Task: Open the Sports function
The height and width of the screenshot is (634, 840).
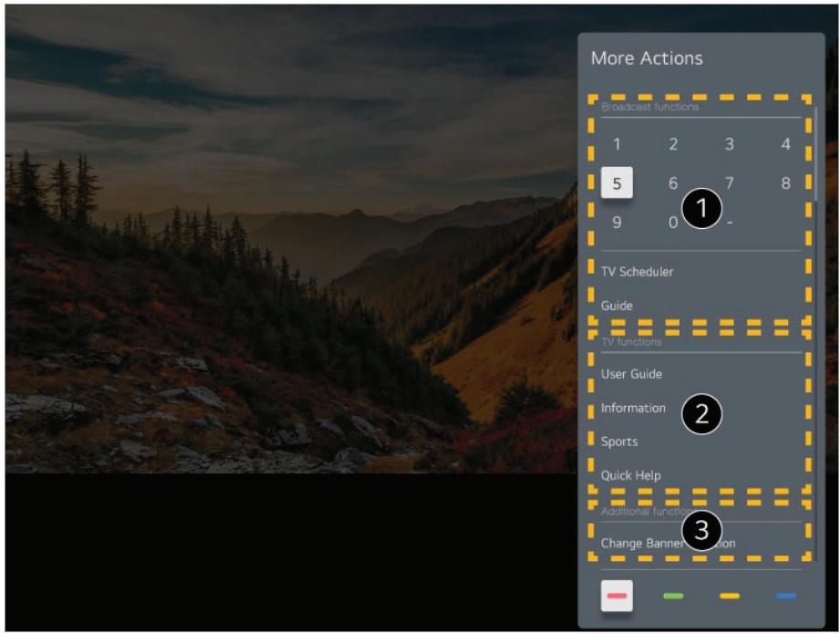Action: click(619, 442)
